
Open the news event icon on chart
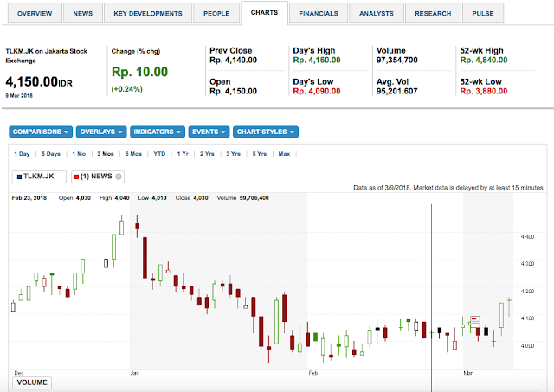click(x=475, y=322)
